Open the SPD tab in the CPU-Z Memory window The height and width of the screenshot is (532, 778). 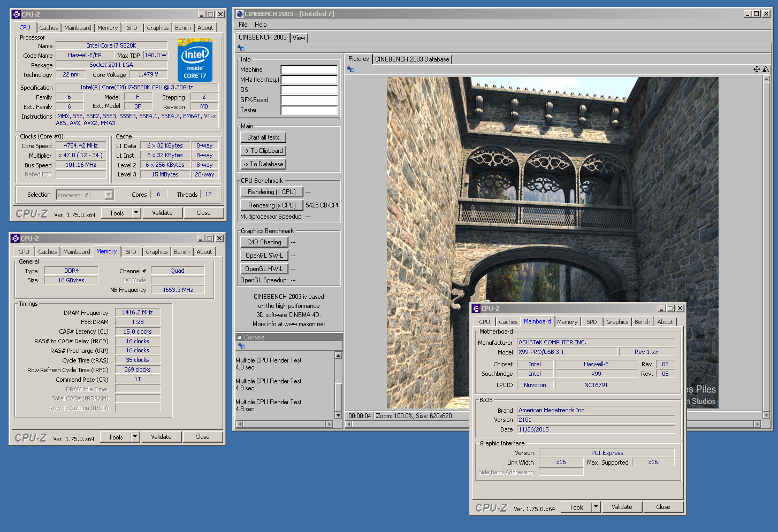click(x=131, y=252)
